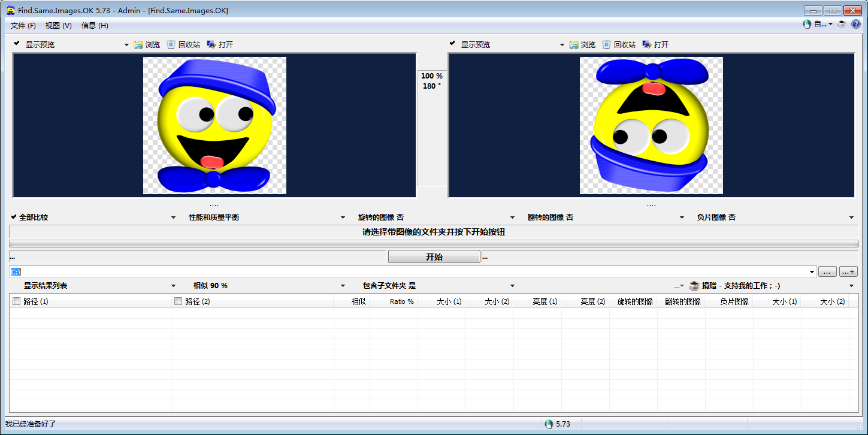This screenshot has height=435, width=868.
Task: Toggle the 路径 (1) column checkbox
Action: [x=17, y=301]
